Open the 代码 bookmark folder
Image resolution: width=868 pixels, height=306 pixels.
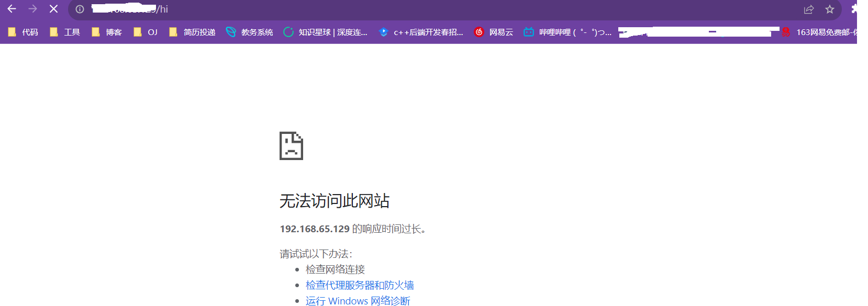click(23, 32)
